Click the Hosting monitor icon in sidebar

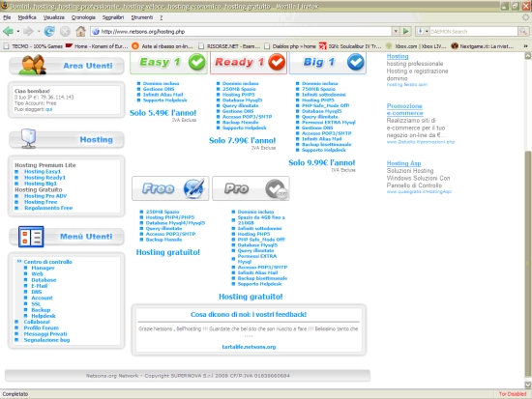click(28, 138)
